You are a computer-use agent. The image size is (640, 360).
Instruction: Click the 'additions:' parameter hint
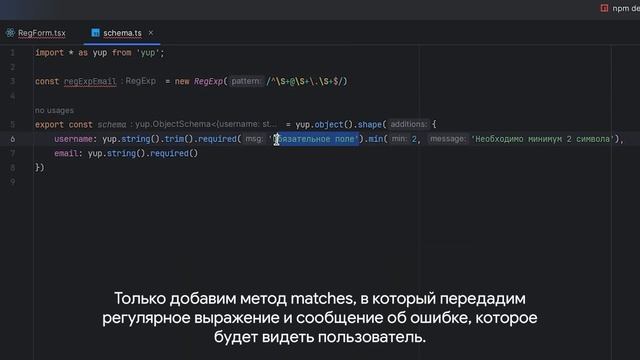[x=408, y=124]
